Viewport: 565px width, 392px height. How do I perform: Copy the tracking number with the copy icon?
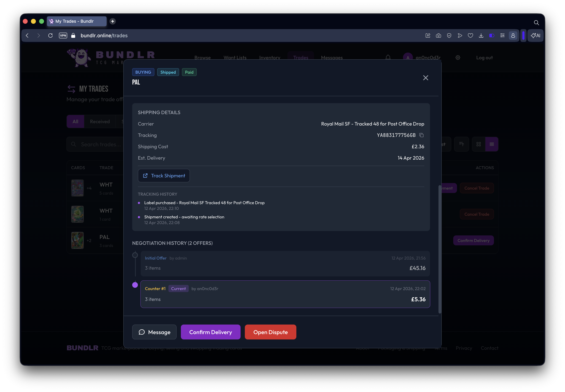point(421,135)
